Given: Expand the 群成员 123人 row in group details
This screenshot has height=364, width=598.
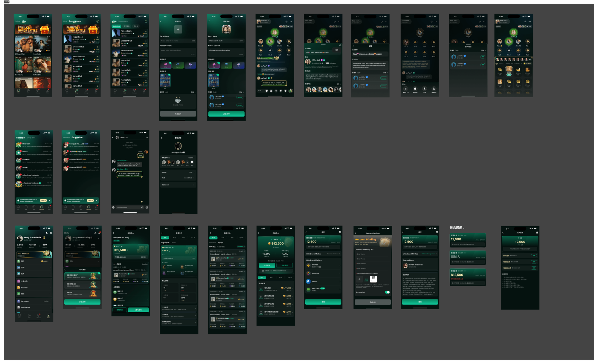Looking at the screenshot, I should 178,158.
